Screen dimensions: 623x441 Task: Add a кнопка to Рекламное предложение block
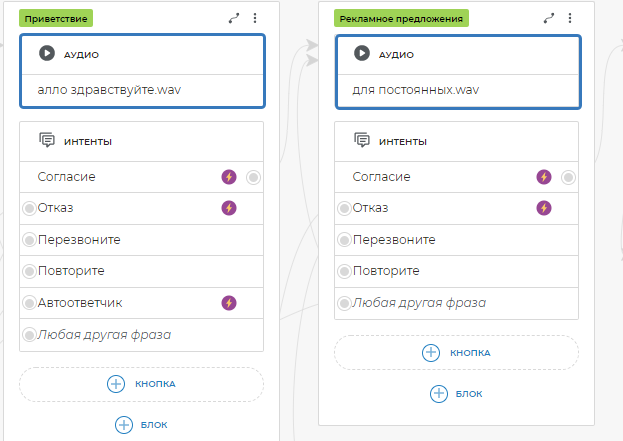pos(456,352)
